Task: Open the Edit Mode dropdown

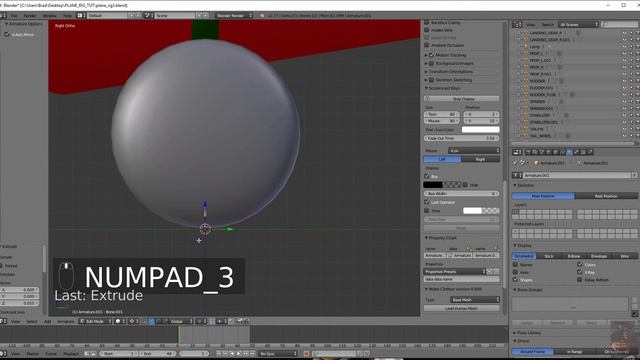Action: point(96,321)
